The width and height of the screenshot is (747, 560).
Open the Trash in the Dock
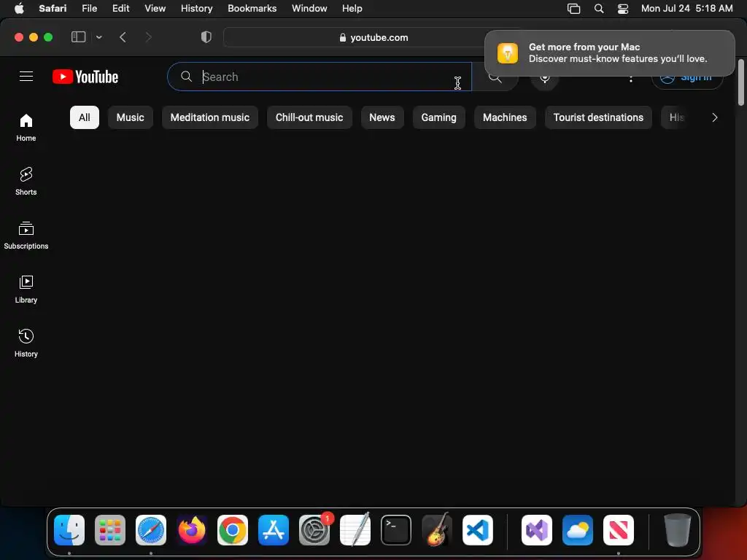(678, 529)
